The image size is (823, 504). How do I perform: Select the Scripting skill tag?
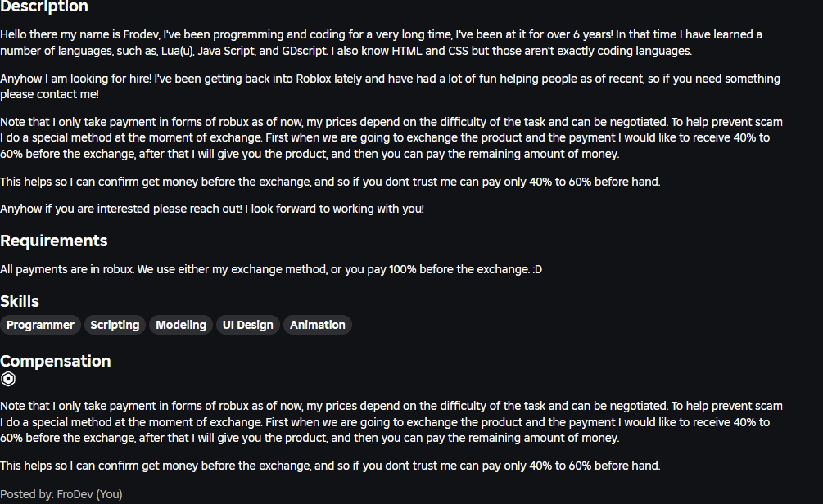(x=115, y=325)
